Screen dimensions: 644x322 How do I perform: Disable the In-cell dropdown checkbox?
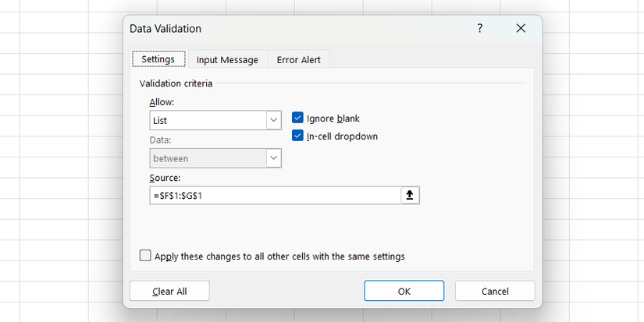[297, 136]
